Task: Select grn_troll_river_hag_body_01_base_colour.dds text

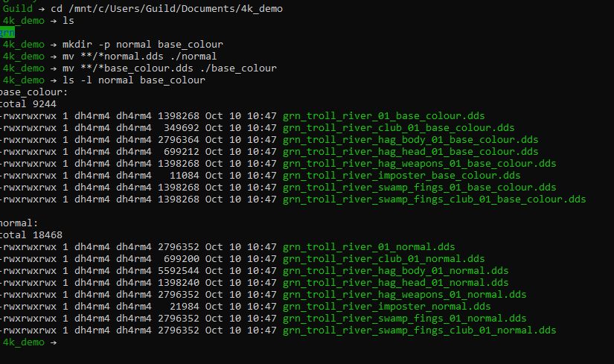Action: (410, 140)
